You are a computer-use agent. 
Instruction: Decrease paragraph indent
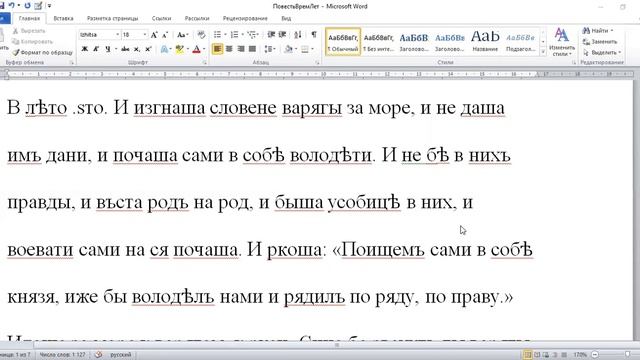(x=271, y=35)
